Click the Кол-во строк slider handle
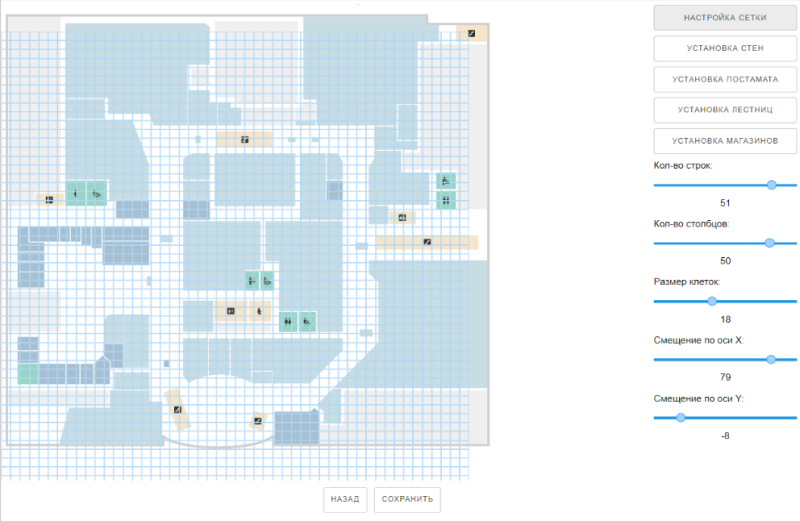Screen dimensions: 800x521 coord(772,185)
